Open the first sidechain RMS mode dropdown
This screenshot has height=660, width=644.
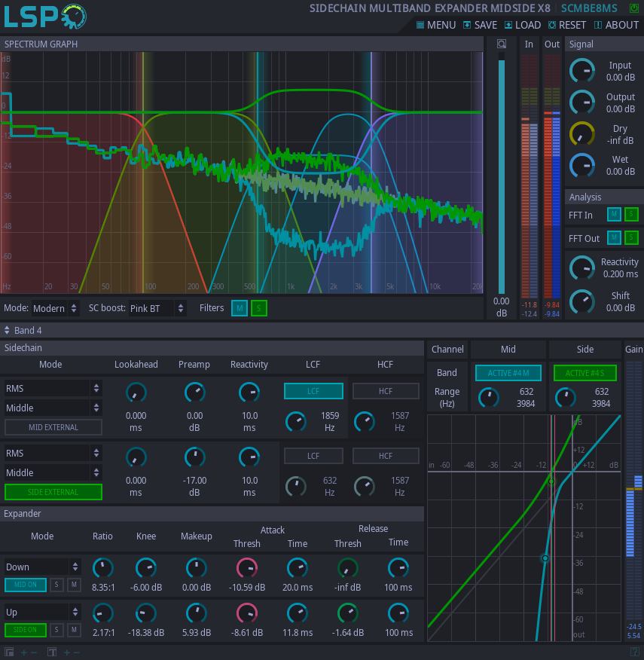coord(53,388)
